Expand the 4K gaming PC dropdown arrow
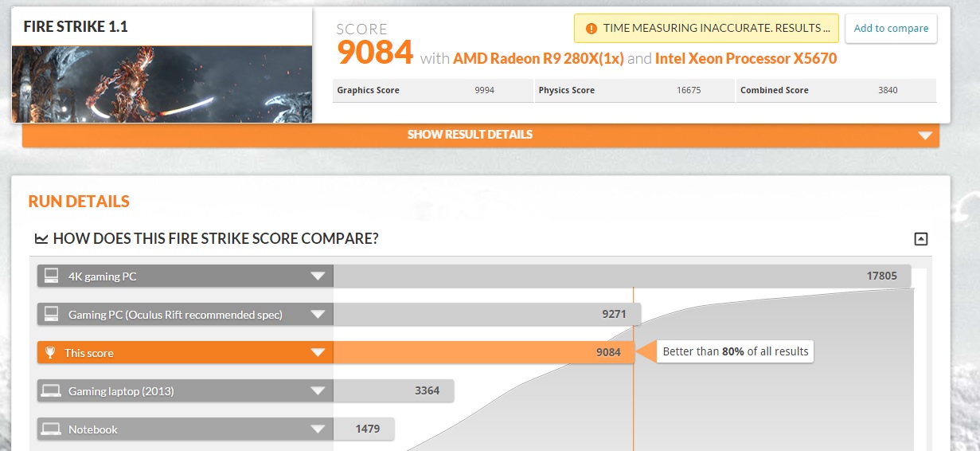The image size is (980, 451). (x=318, y=276)
